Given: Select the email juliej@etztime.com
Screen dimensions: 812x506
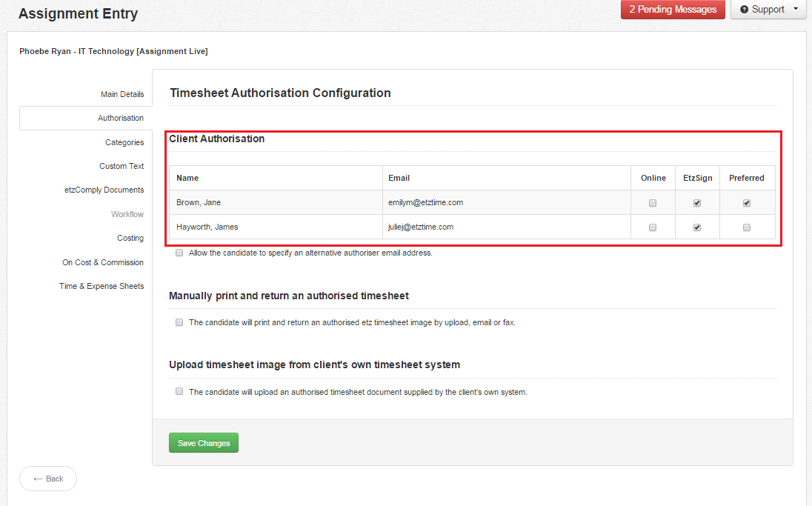Looking at the screenshot, I should (421, 227).
